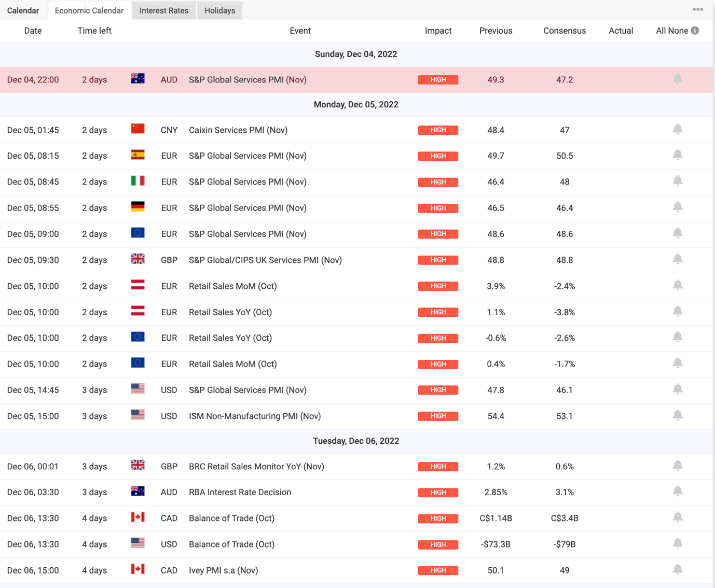
Task: Click the China flag on Caixin row
Action: [x=137, y=129]
